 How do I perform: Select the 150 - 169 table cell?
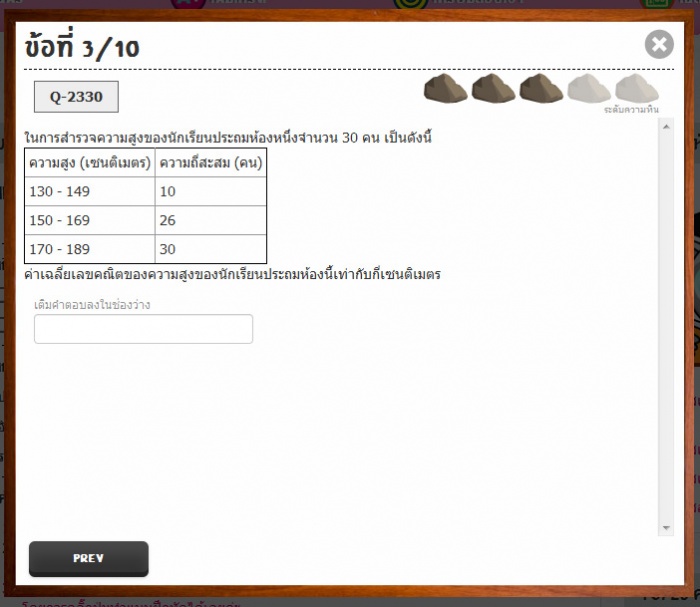click(x=90, y=220)
